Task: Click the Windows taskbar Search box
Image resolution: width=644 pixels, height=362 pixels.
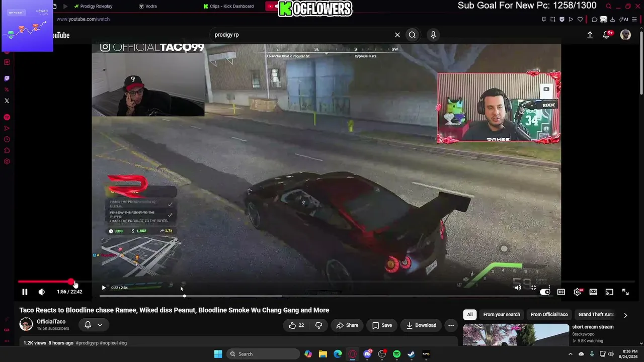Action: pyautogui.click(x=262, y=354)
